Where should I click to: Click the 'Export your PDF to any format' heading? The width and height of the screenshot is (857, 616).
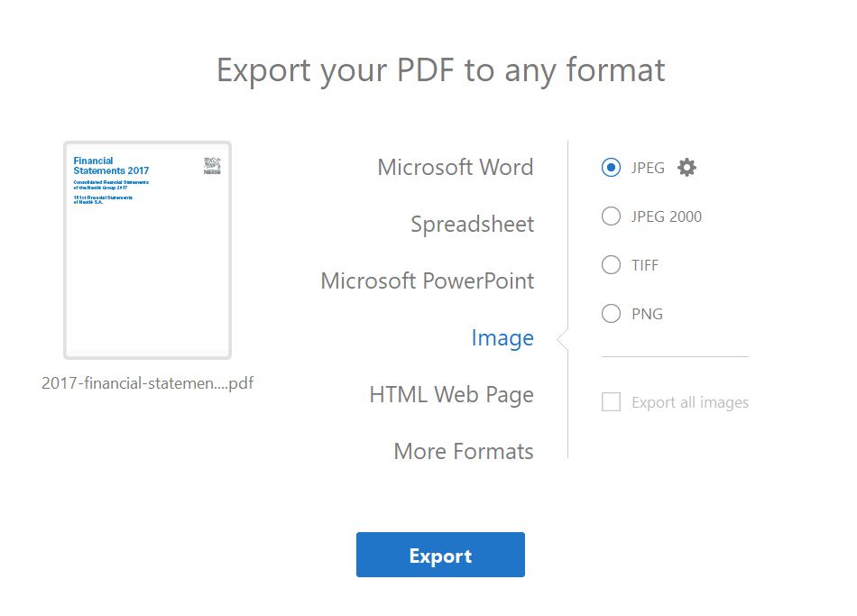point(440,69)
